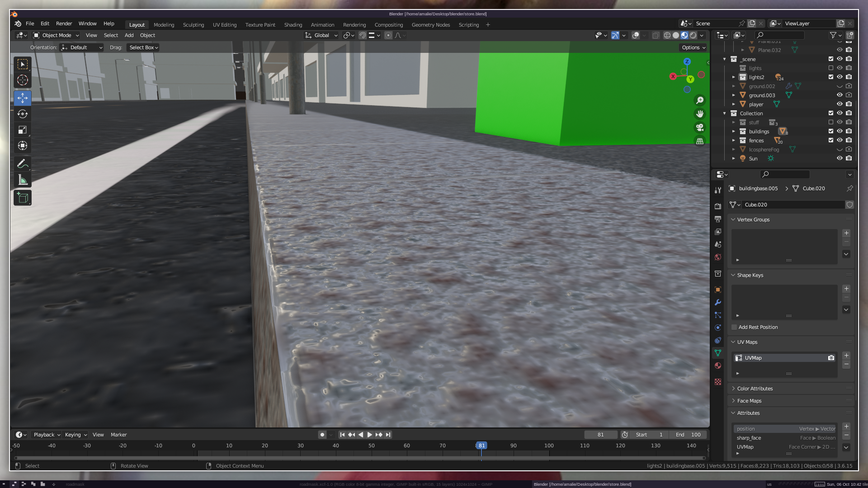Open the Object Mode dropdown
Screen dimensions: 868x488
(57, 35)
